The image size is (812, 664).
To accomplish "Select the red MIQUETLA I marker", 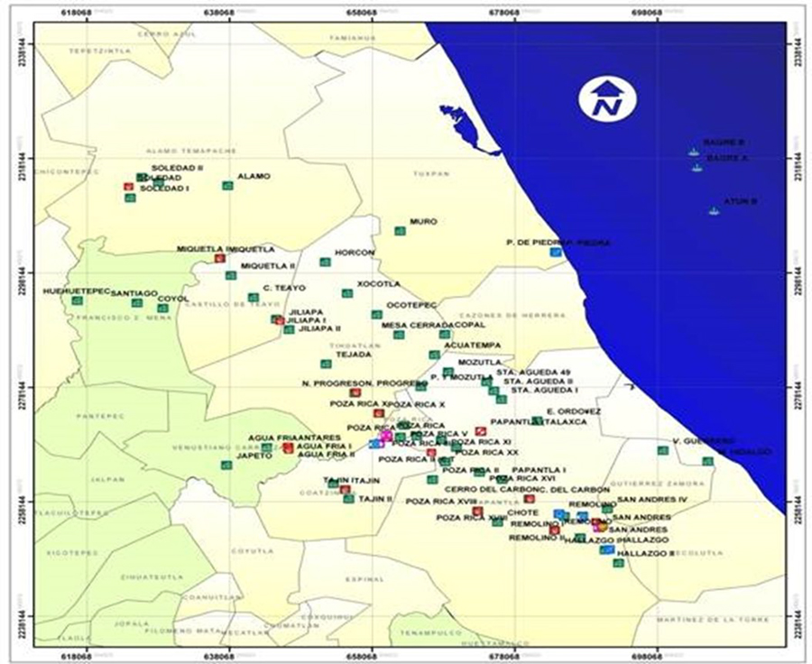I will (219, 258).
